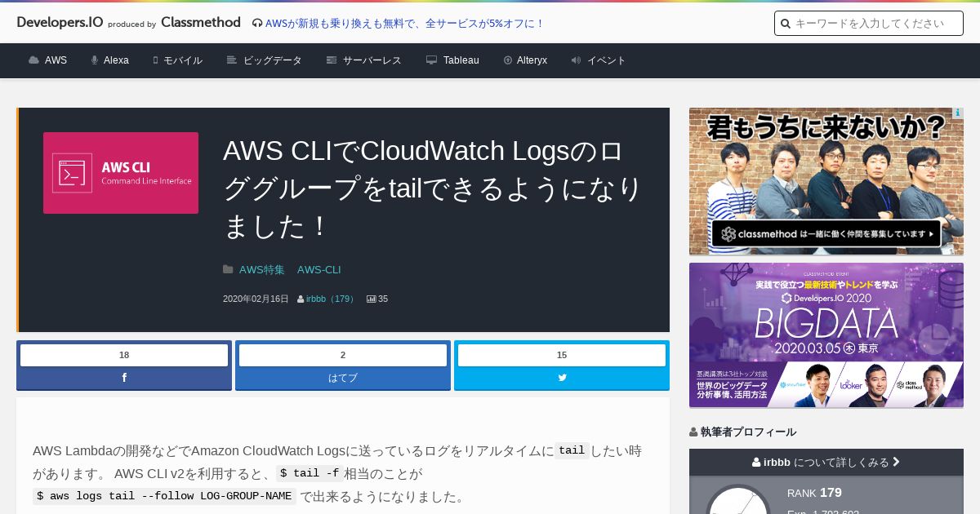Click the ad info icon on recruitment banner
The image size is (980, 514).
click(958, 113)
